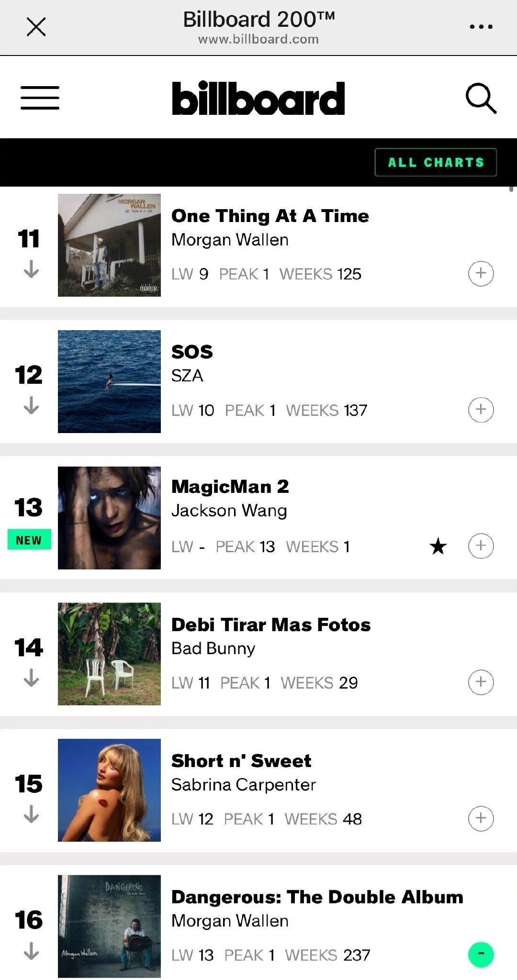517x980 pixels.
Task: Expand SOS by SZA details
Action: coord(481,410)
